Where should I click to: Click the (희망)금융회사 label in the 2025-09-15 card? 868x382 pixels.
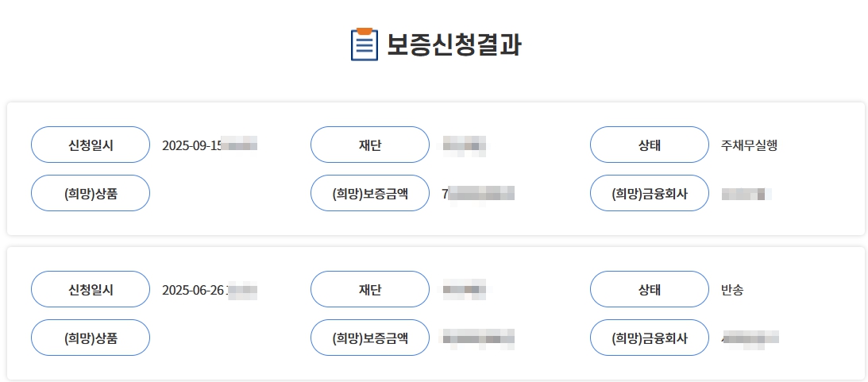point(649,193)
